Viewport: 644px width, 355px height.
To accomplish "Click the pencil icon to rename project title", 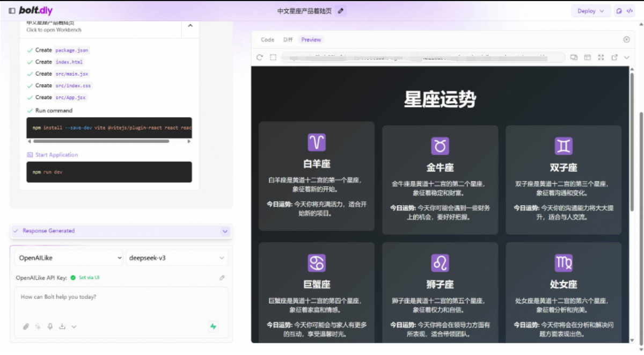I will click(341, 11).
